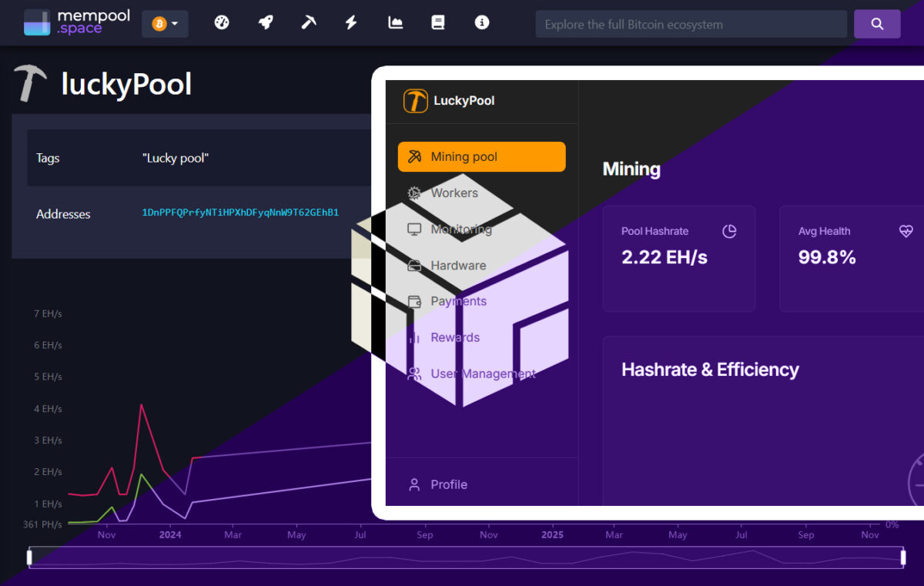
Task: Click the Tags row label
Action: (x=48, y=158)
